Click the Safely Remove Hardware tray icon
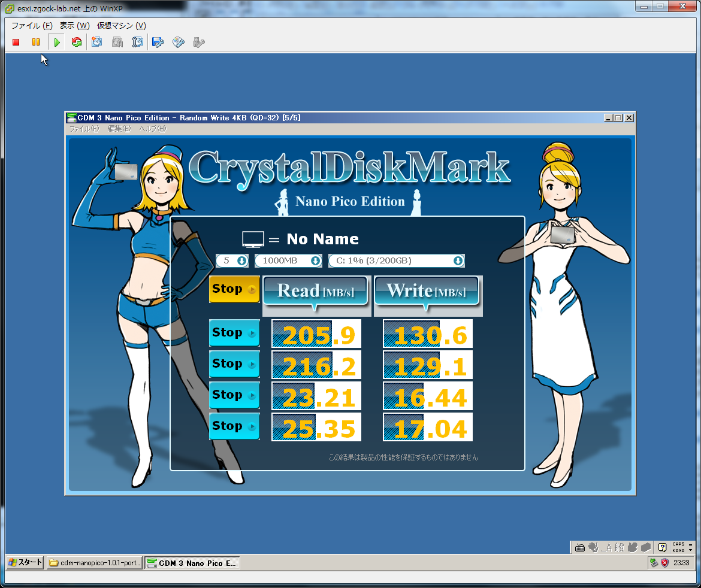This screenshot has width=701, height=588. 654,563
